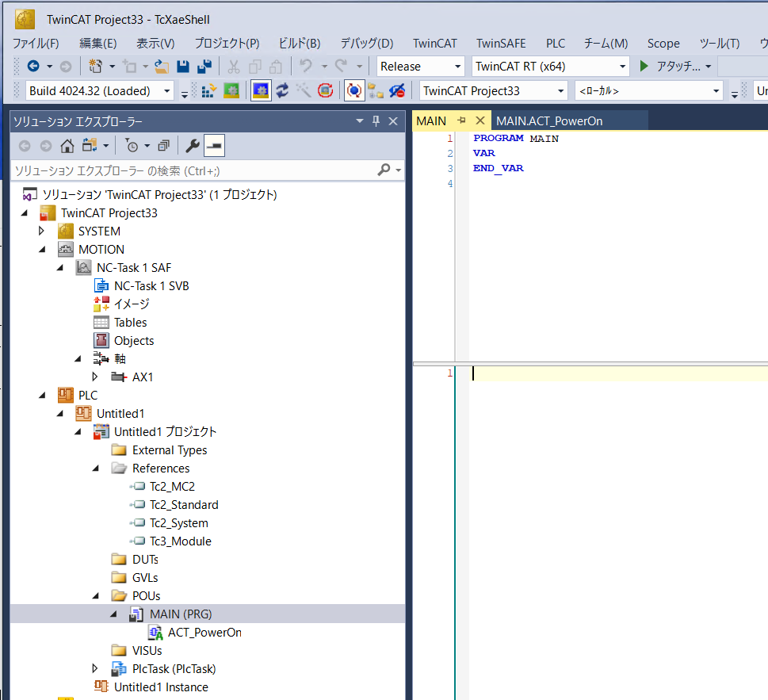The width and height of the screenshot is (768, 700).
Task: Select the GVLs folder
Action: tap(145, 578)
